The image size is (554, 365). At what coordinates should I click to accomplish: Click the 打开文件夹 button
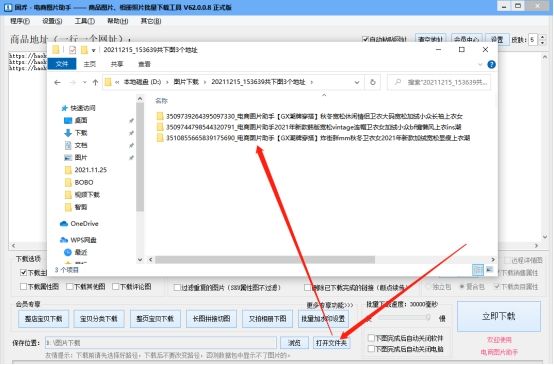(331, 343)
